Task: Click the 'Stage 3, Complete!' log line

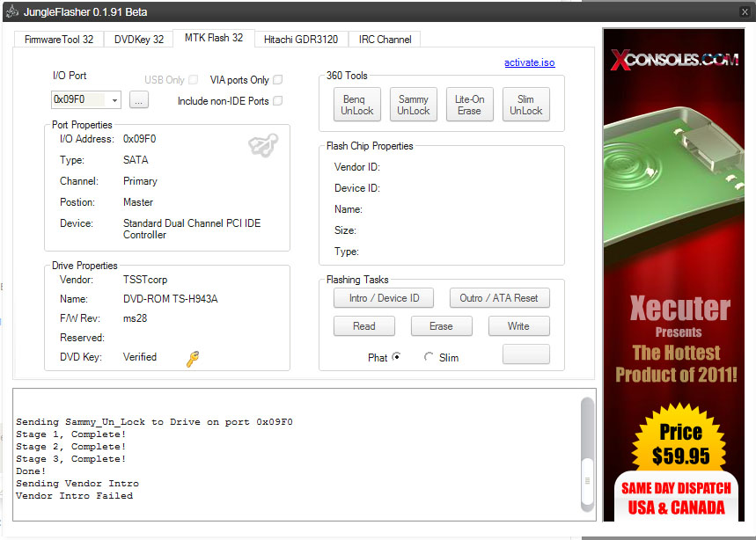Action: [71, 459]
